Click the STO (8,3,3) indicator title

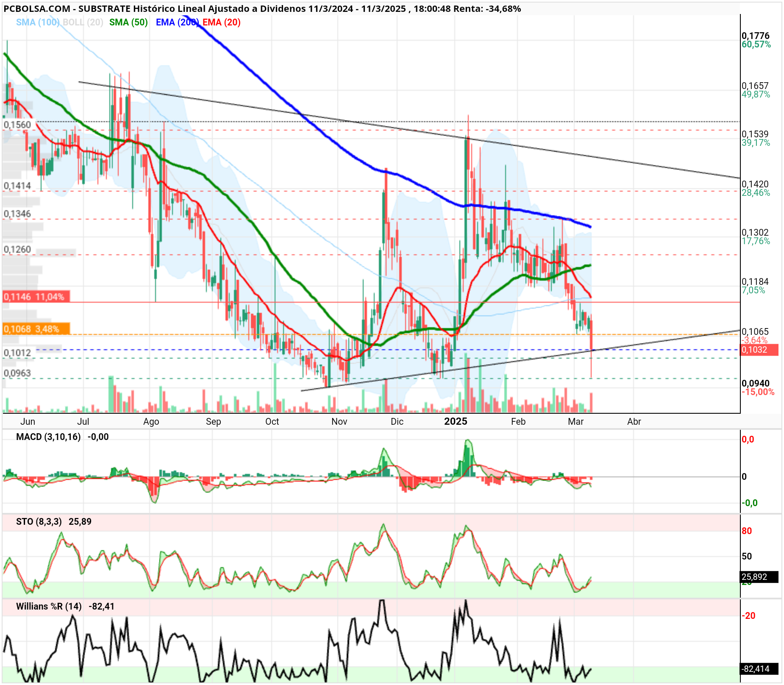click(x=39, y=522)
